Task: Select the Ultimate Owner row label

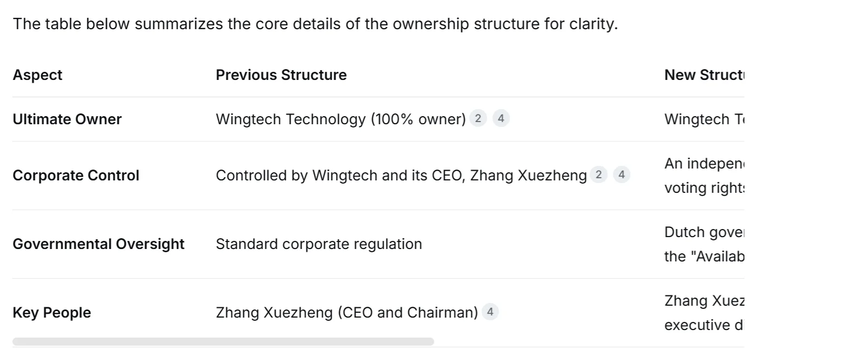Action: pos(67,119)
